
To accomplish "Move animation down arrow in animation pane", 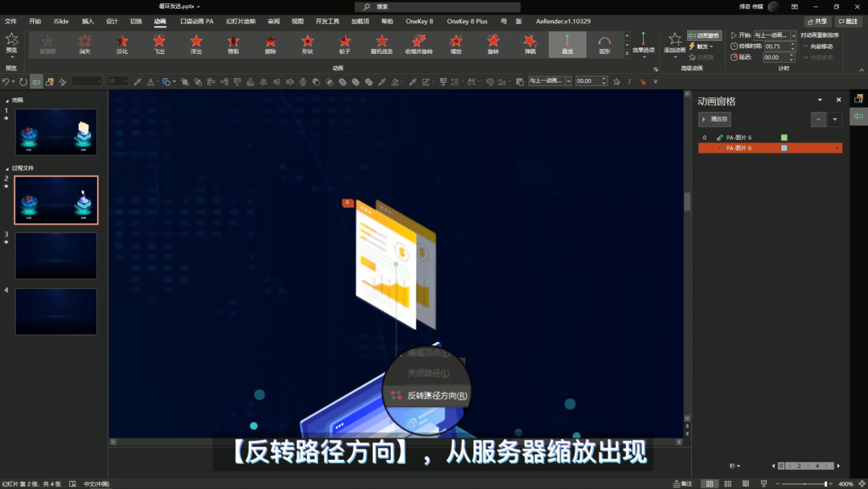I will point(835,119).
